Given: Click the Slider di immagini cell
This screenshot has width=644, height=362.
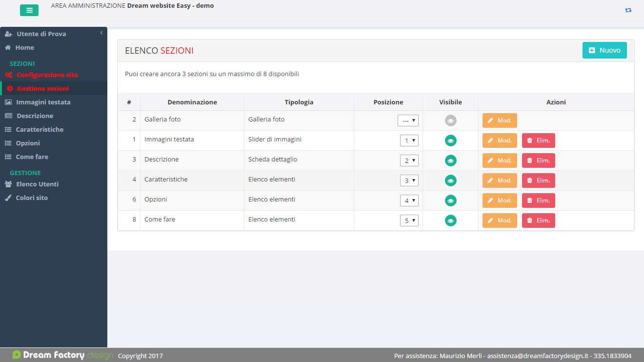Looking at the screenshot, I should (299, 141).
